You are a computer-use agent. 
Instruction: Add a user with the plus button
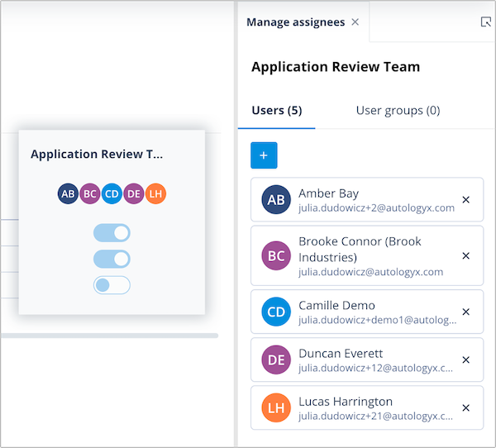pyautogui.click(x=264, y=155)
